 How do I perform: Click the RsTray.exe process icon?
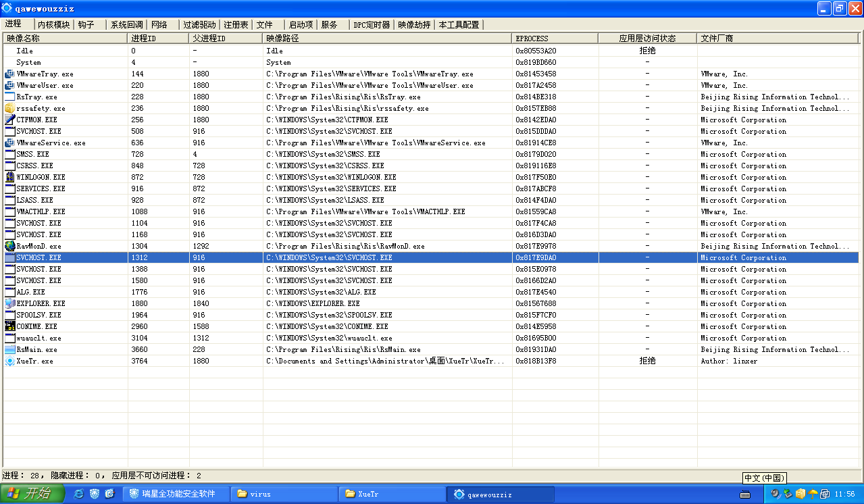(9, 97)
